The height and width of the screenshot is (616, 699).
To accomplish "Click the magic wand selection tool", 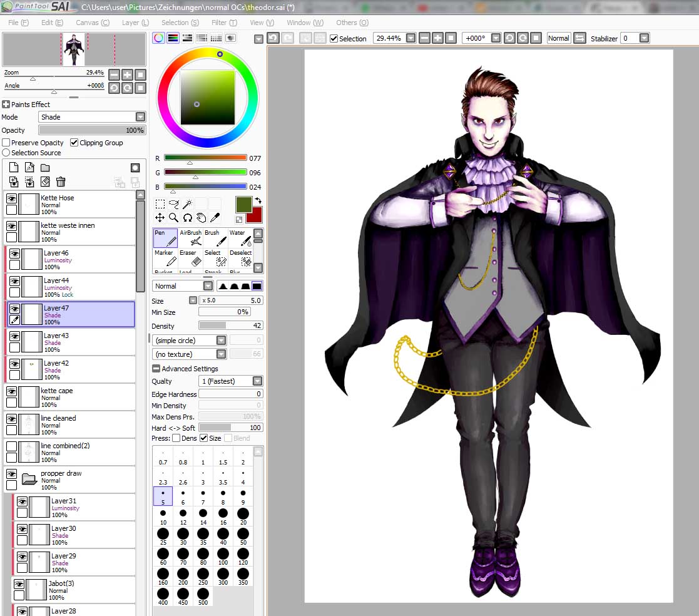I will tap(187, 204).
